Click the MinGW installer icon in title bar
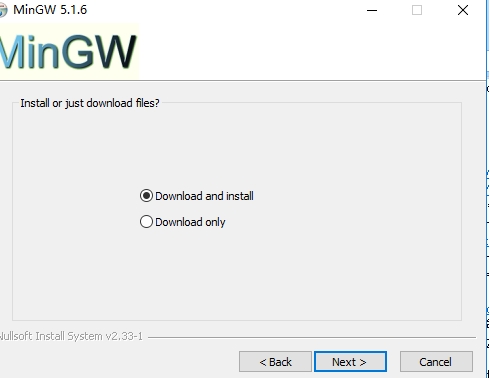Screen dimensions: 490x378 tap(3, 10)
